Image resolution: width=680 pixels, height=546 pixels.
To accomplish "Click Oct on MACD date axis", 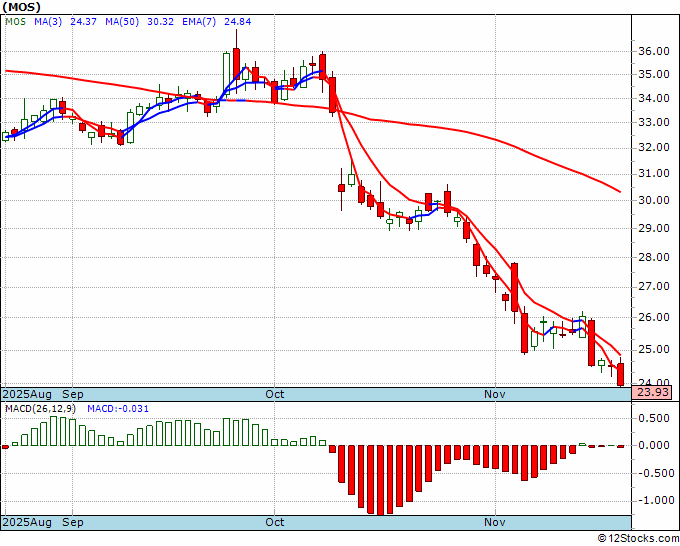I will pos(275,522).
